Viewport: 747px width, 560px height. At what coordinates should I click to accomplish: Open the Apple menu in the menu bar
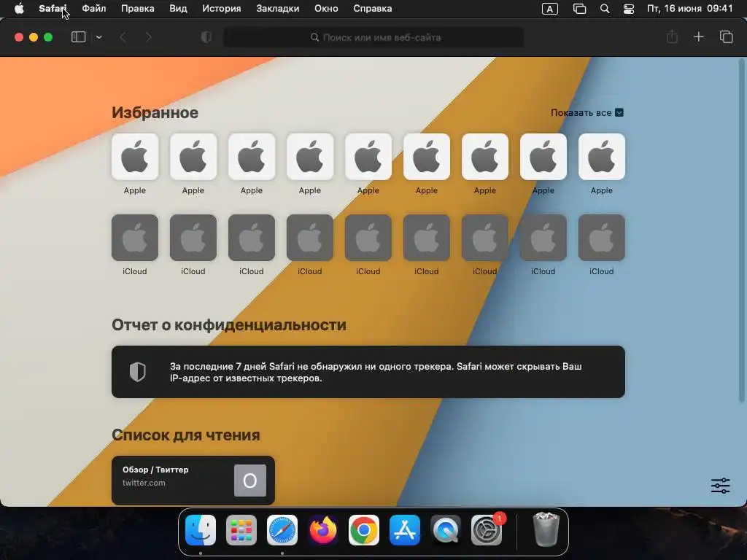19,9
